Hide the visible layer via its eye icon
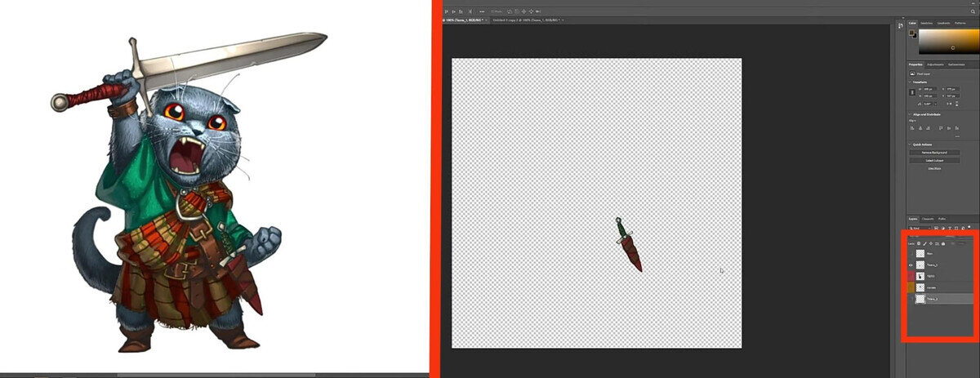Viewport: 980px width, 378px height. tap(911, 265)
